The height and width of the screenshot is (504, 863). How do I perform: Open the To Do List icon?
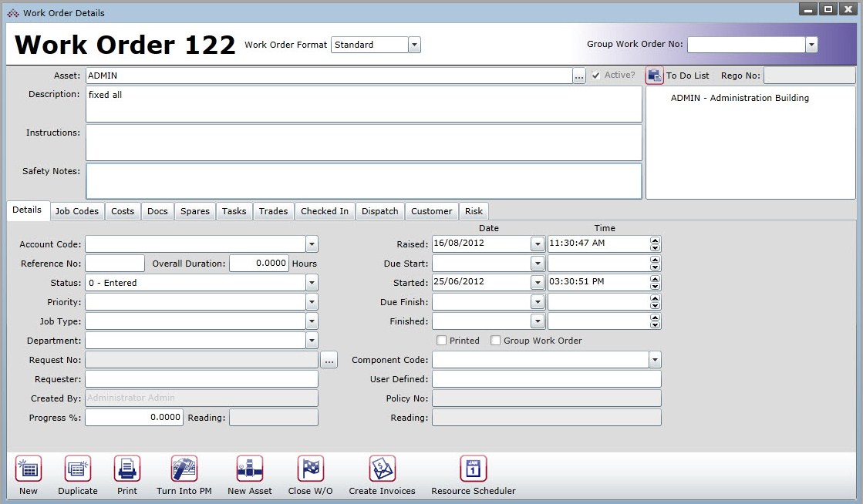coord(655,76)
